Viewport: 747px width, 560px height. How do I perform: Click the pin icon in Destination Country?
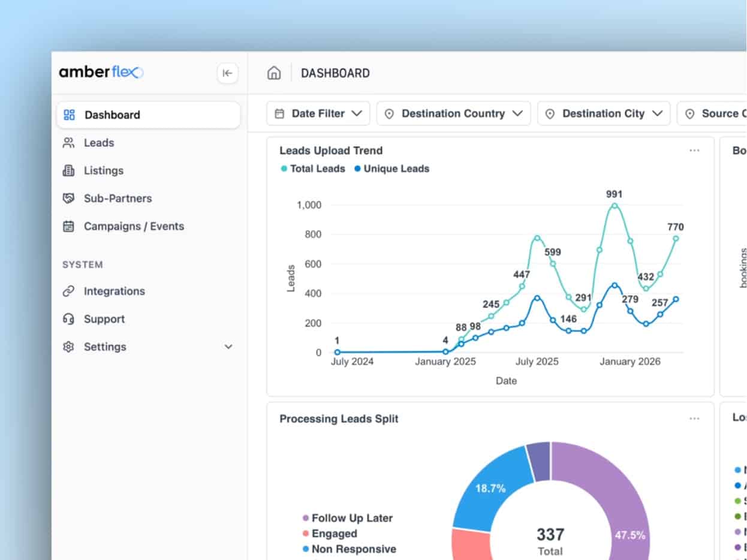click(389, 113)
